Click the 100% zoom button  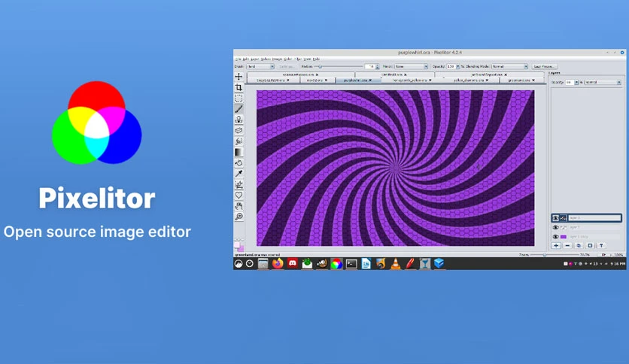pos(618,254)
